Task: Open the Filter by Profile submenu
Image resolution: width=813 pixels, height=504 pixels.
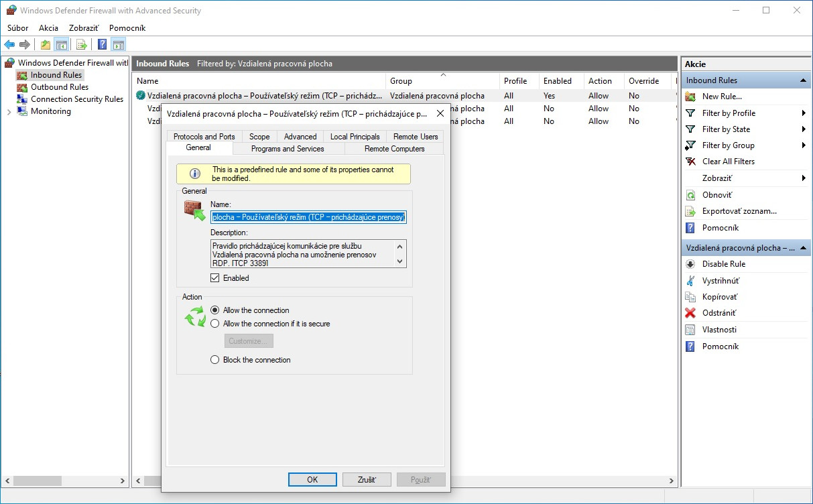Action: [x=745, y=113]
